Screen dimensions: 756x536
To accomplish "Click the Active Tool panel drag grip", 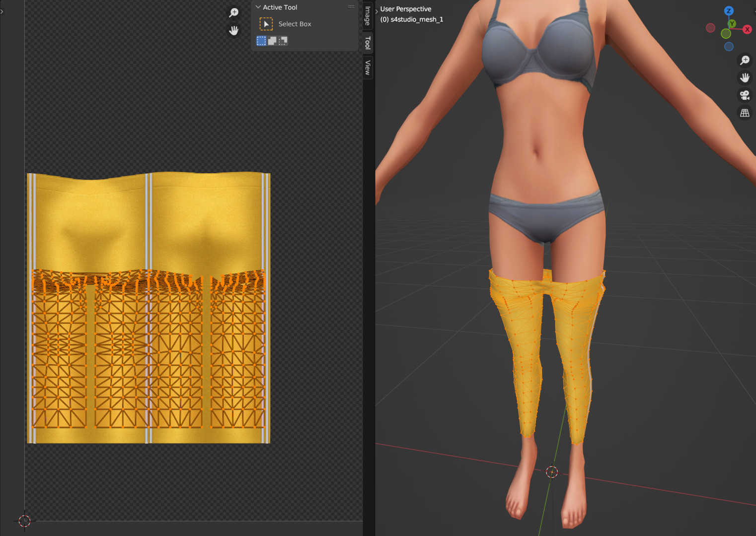I will (351, 7).
